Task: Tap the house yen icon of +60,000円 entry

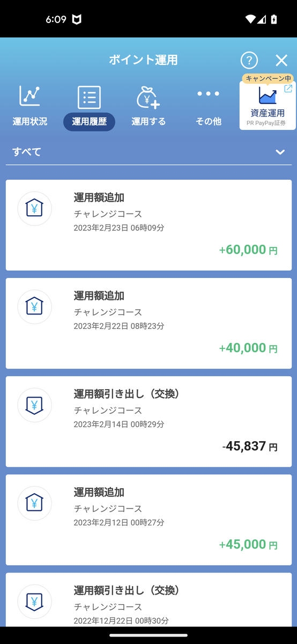Action: tap(35, 208)
